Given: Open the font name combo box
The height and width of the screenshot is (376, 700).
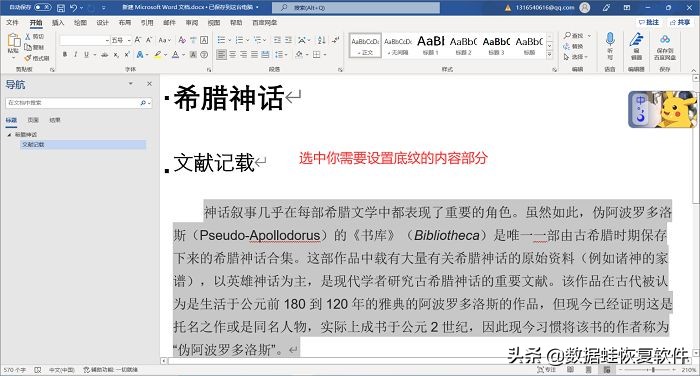Looking at the screenshot, I should pyautogui.click(x=85, y=40).
